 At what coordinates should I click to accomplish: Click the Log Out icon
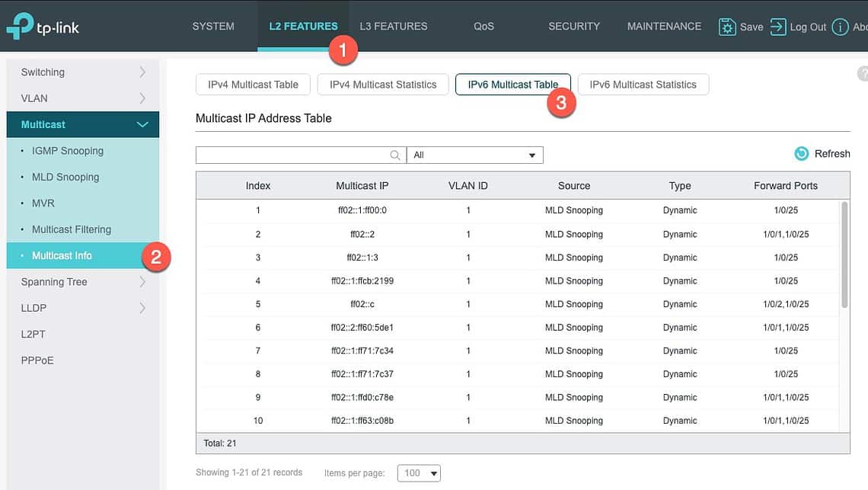[x=778, y=26]
